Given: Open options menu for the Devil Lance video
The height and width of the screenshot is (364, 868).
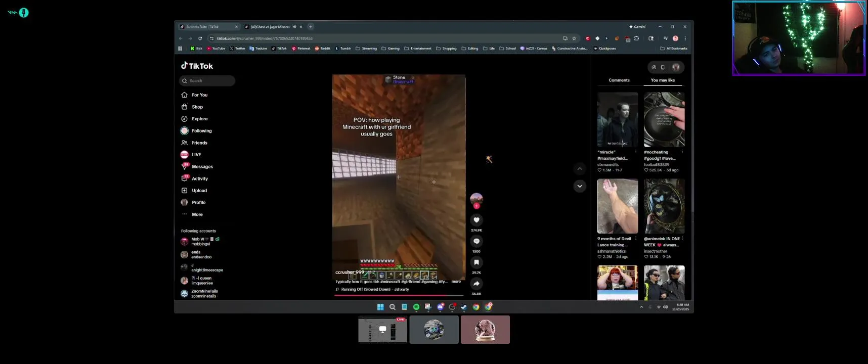Looking at the screenshot, I should tap(636, 239).
